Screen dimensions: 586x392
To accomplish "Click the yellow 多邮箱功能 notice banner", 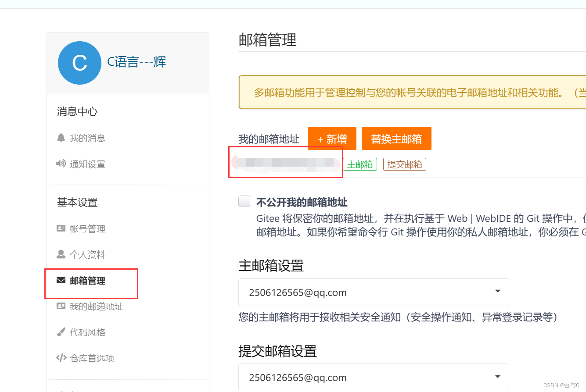I will 412,93.
